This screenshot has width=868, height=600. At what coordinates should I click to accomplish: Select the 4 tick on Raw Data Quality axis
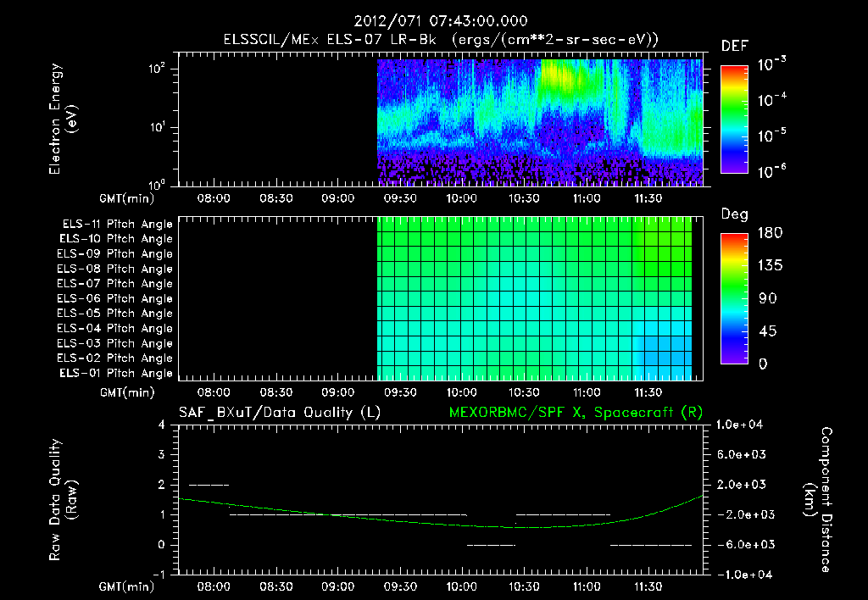162,425
